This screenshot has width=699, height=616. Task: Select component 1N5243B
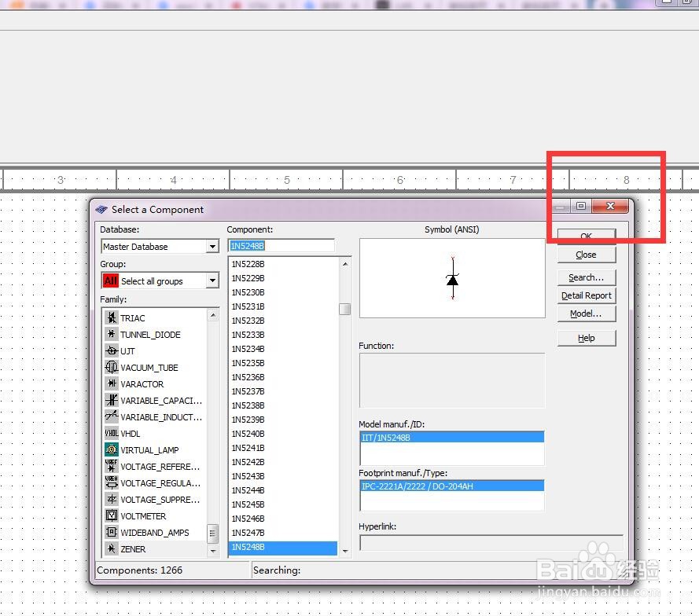click(x=248, y=476)
